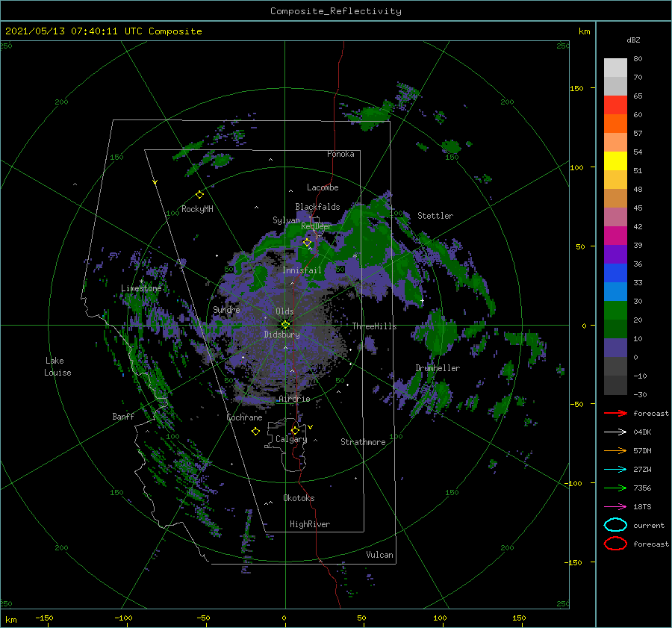The image size is (672, 628).
Task: Click the cyan current ellipse in legend
Action: click(615, 525)
